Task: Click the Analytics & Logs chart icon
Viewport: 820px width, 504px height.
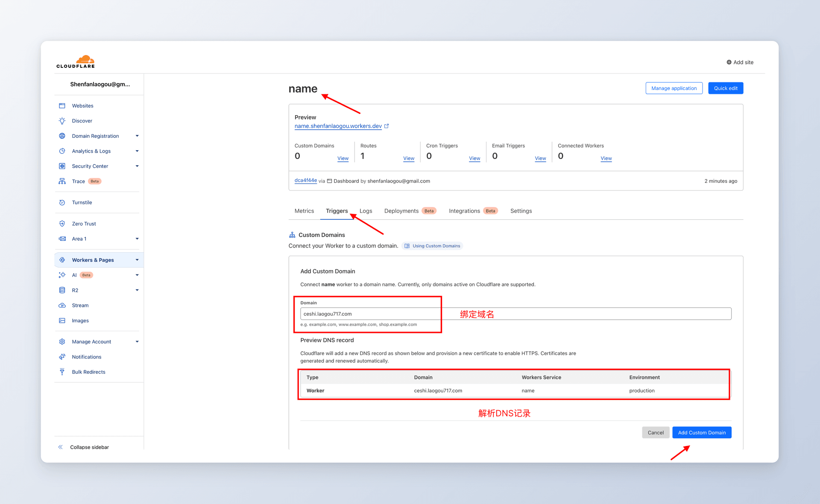Action: tap(62, 151)
